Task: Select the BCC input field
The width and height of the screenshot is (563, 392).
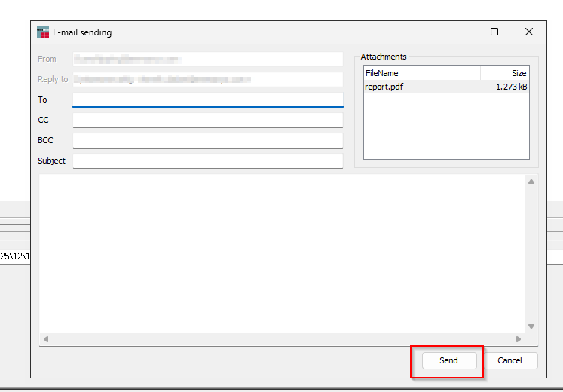Action: click(207, 140)
